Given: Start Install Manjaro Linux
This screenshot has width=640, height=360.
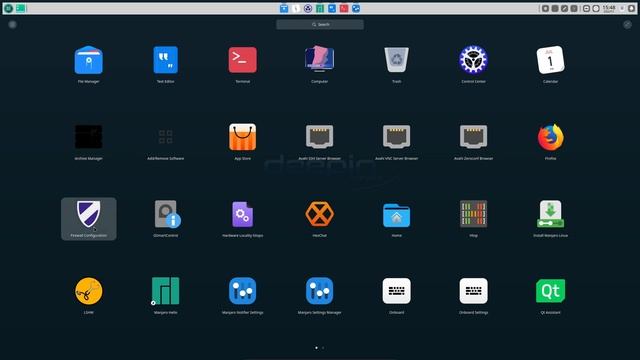Looking at the screenshot, I should click(x=550, y=214).
